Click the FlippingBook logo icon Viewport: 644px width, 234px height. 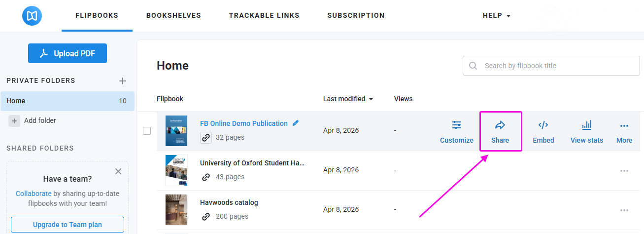[32, 16]
